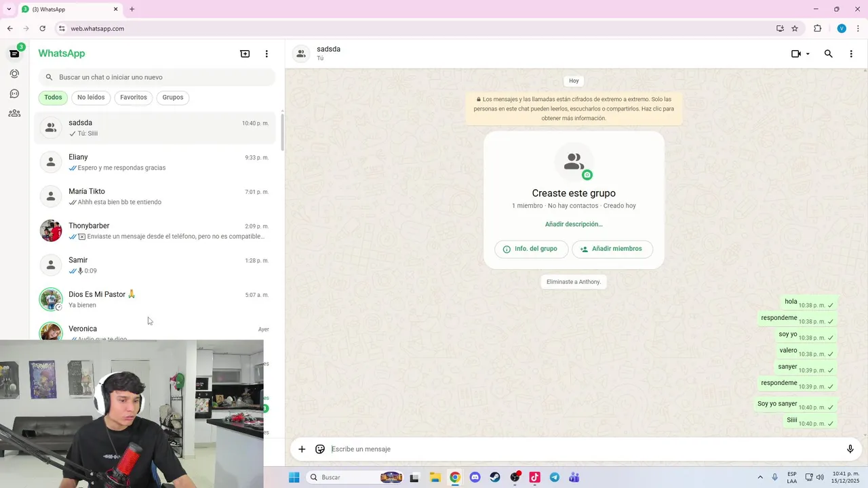Click the "Siiii" message bubble
The image size is (868, 488).
point(810,421)
